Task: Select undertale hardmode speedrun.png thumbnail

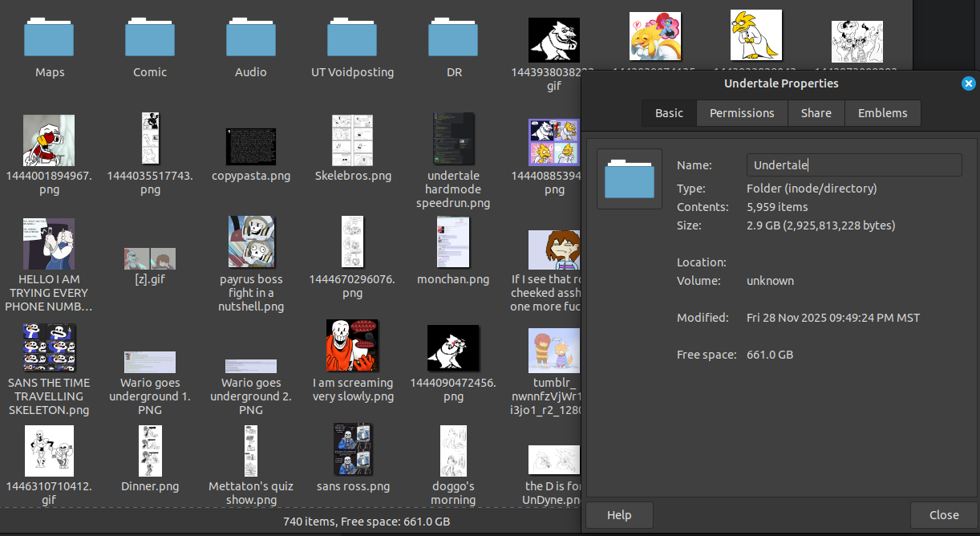Action: coord(453,139)
